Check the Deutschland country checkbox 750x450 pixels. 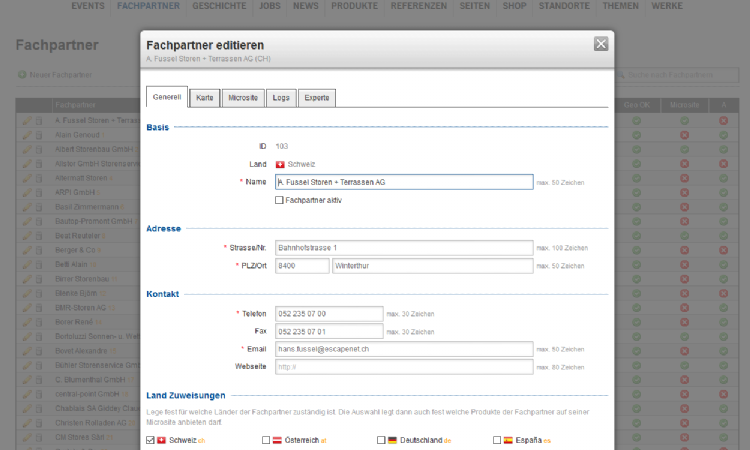(x=381, y=440)
